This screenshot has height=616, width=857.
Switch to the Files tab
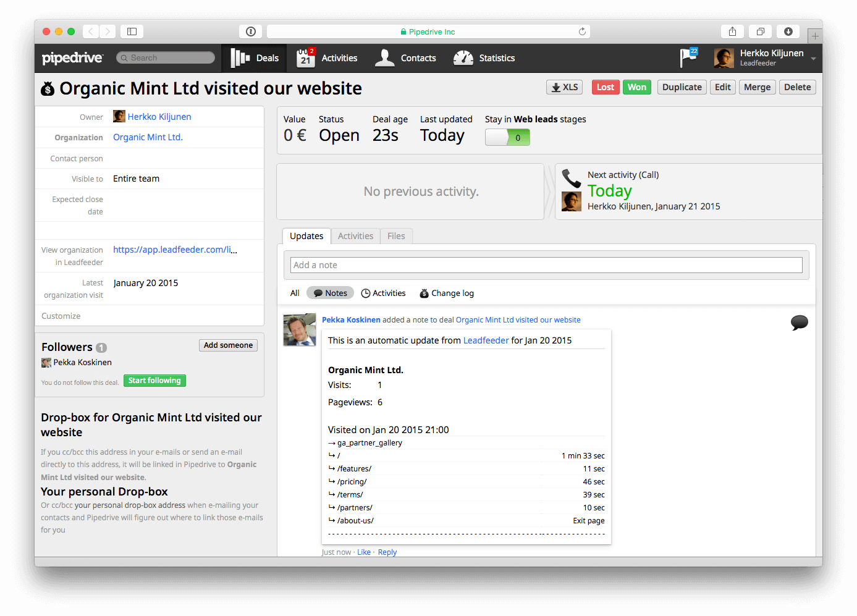(396, 236)
